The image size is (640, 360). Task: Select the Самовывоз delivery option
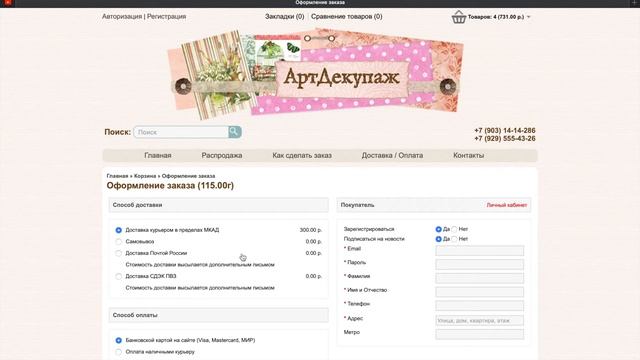(118, 242)
